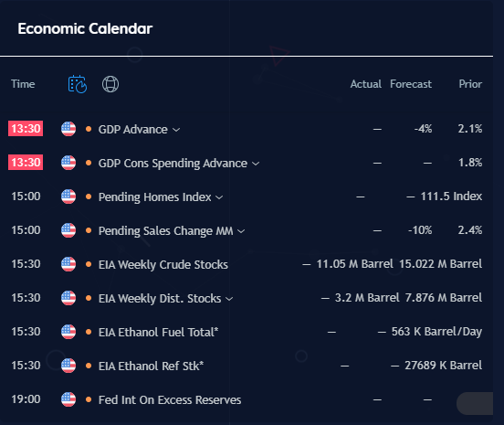This screenshot has width=504, height=425.
Task: Expand Pending Sales Change MM chevron
Action: 241,231
